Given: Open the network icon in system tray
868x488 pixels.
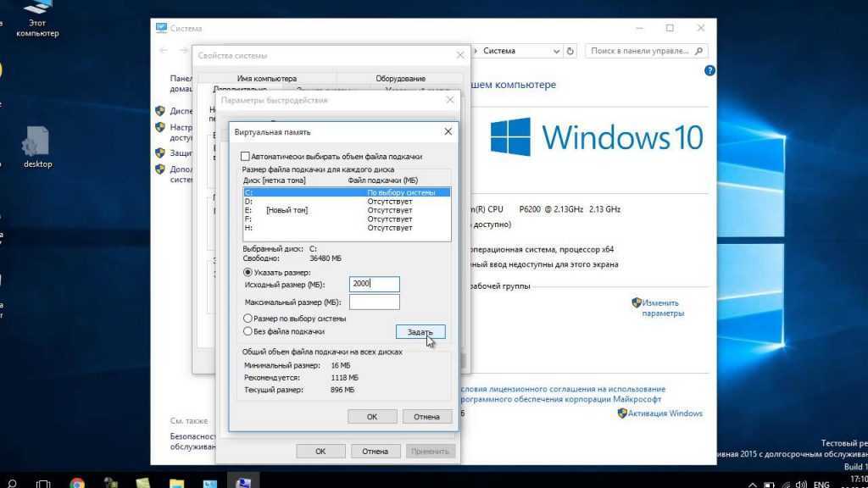Looking at the screenshot, I should click(786, 485).
